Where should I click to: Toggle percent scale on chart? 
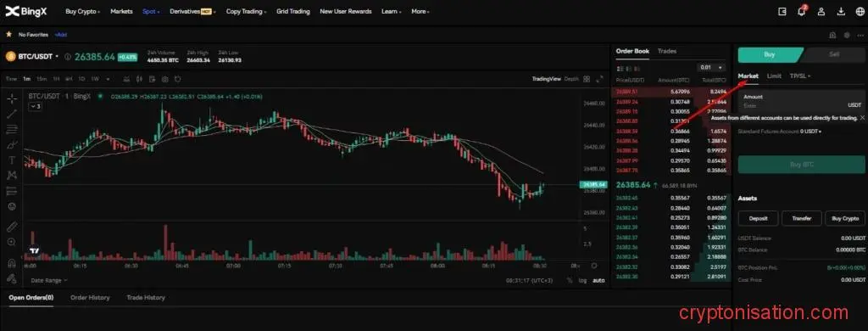click(x=570, y=281)
